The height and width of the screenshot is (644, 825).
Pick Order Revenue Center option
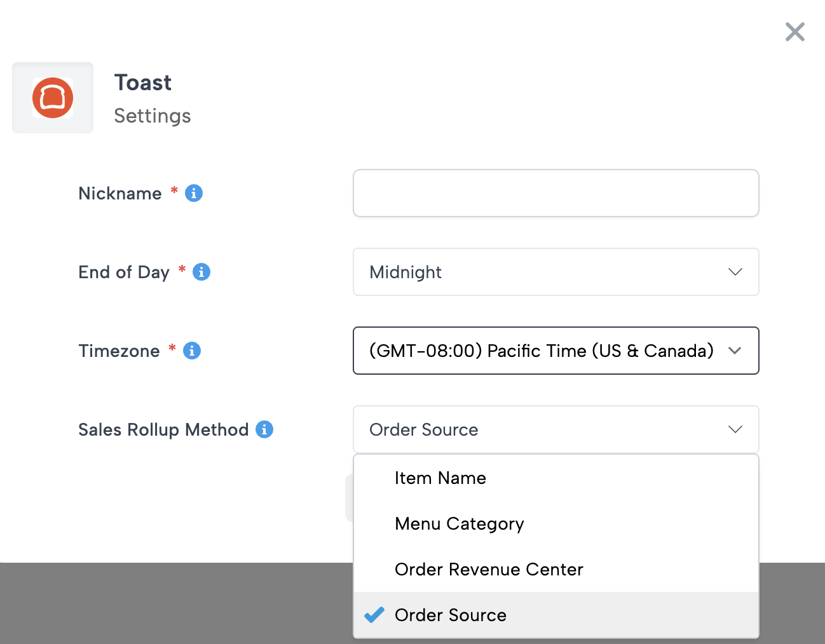point(489,569)
